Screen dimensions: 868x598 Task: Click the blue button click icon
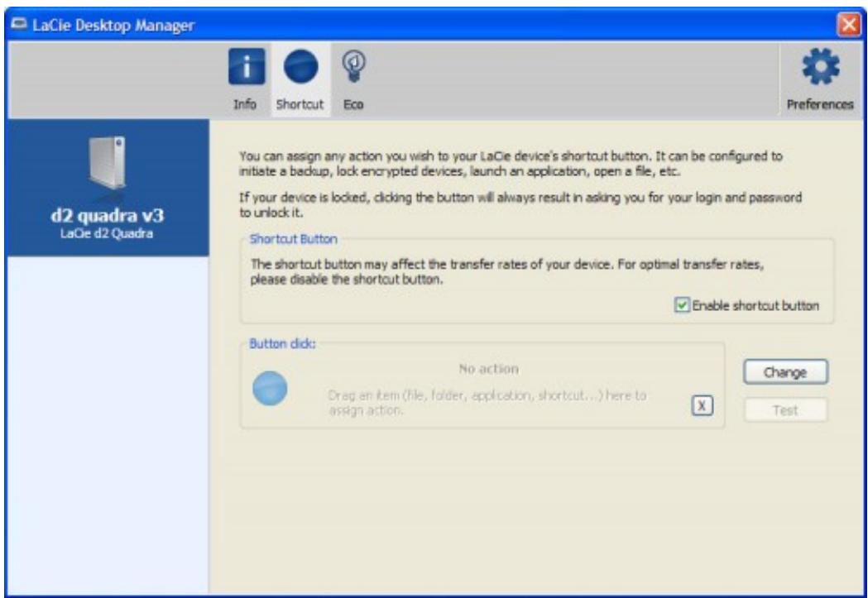tap(270, 389)
